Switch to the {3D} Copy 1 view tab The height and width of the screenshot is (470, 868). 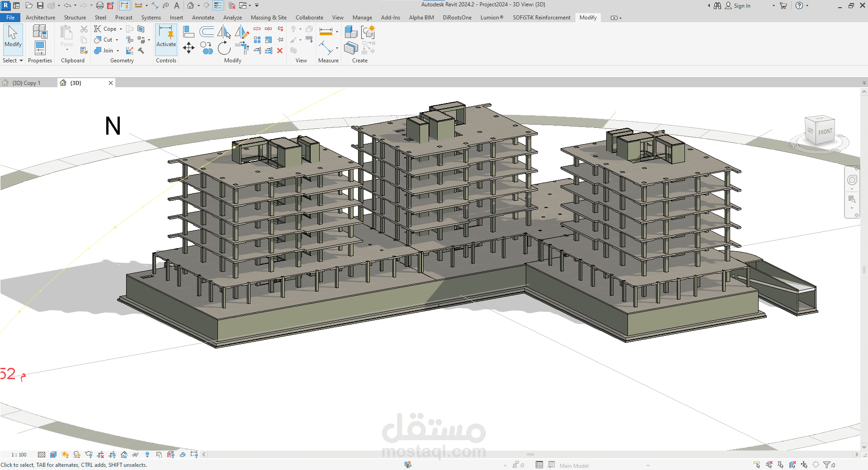click(26, 83)
